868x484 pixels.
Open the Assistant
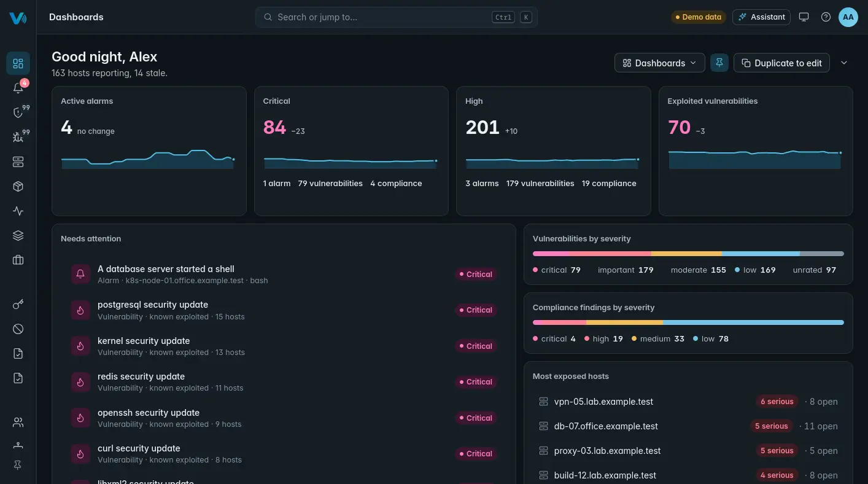coord(761,17)
